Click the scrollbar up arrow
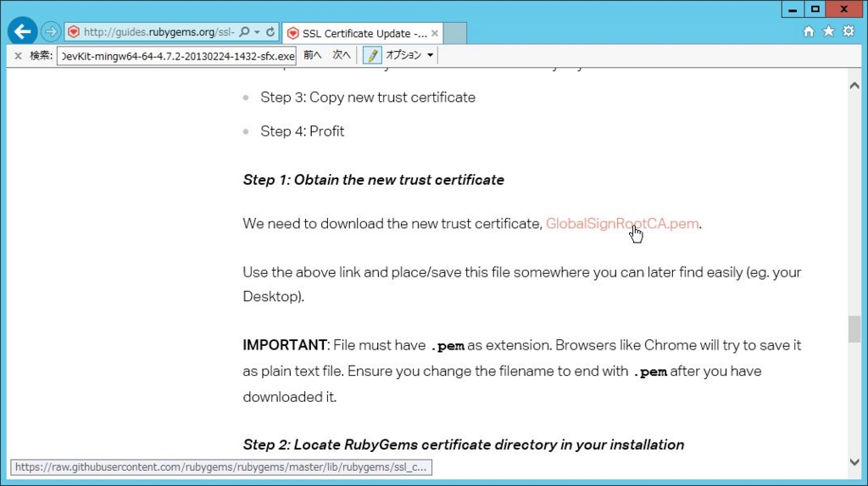The height and width of the screenshot is (486, 868). 854,86
